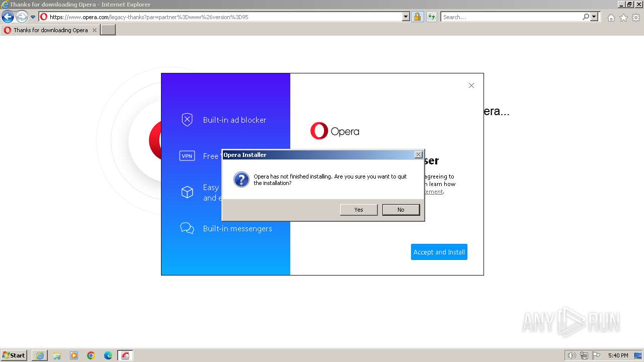This screenshot has height=362, width=644.
Task: Select the Thanks for downloading Opera tab
Action: point(50,30)
